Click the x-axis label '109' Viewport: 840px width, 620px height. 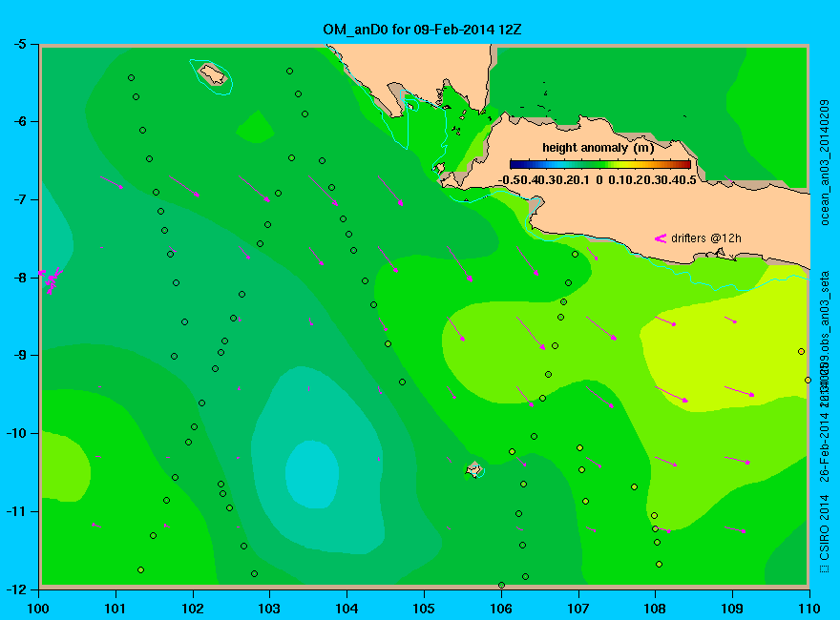(x=732, y=609)
